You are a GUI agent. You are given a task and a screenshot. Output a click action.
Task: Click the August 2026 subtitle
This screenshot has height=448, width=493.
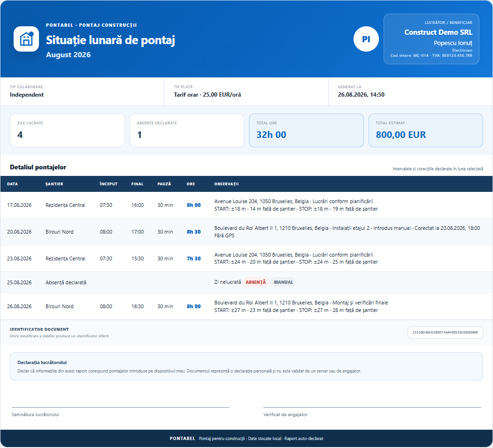tap(68, 55)
